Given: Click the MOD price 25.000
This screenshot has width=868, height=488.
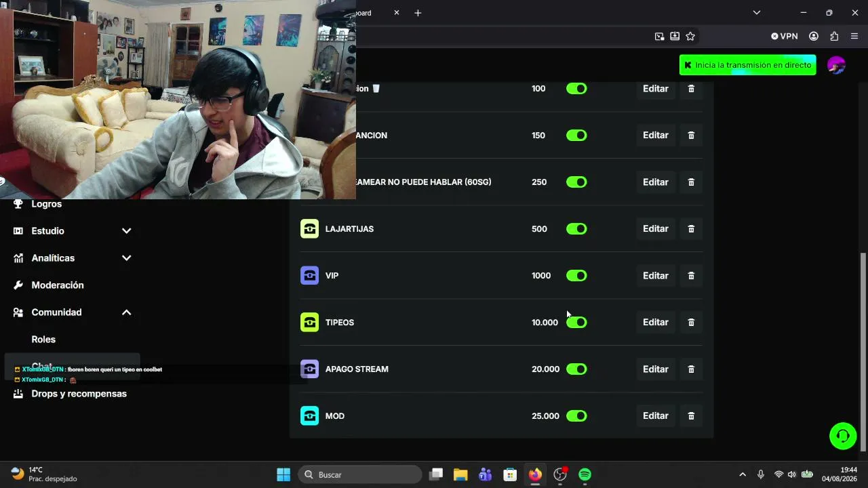Looking at the screenshot, I should click(545, 416).
